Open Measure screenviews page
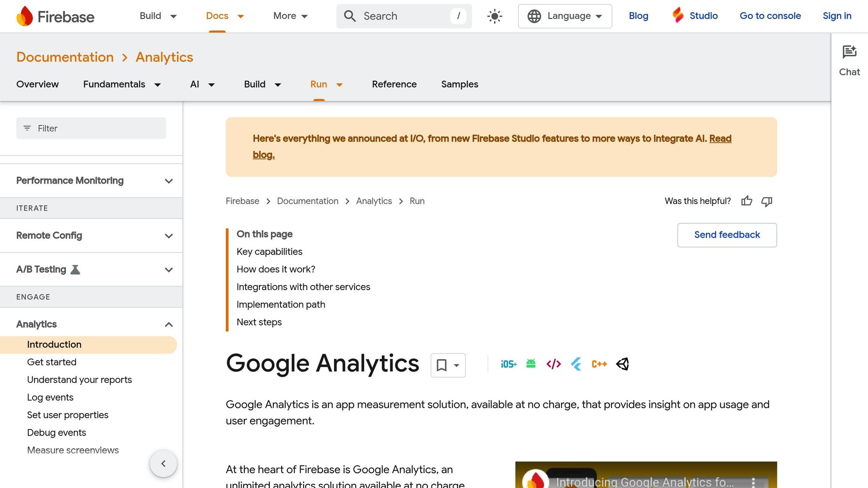The image size is (868, 488). pyautogui.click(x=73, y=450)
